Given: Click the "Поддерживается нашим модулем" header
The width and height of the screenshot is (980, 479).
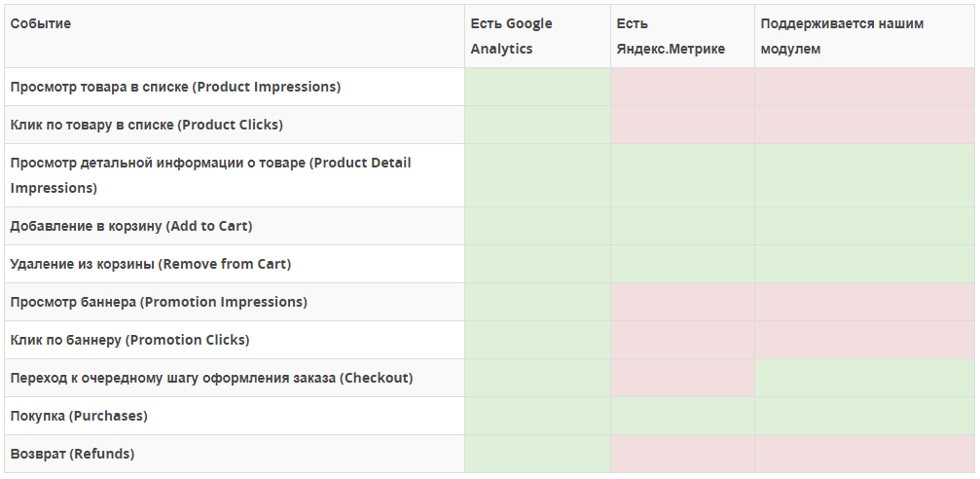Looking at the screenshot, I should pos(842,36).
